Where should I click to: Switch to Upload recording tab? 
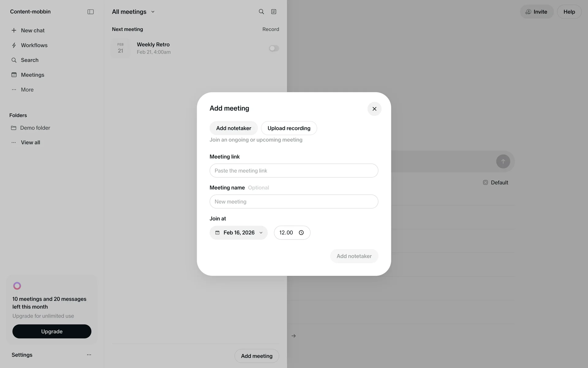(289, 128)
